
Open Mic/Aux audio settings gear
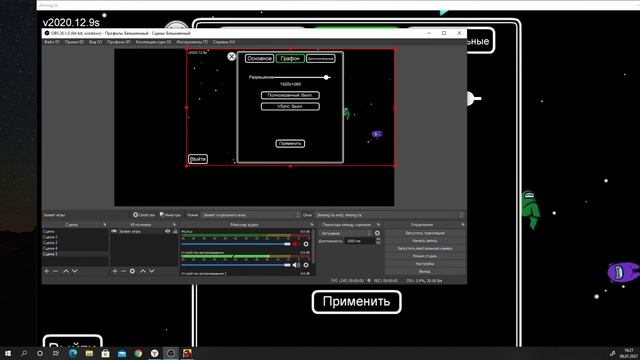pyautogui.click(x=306, y=244)
